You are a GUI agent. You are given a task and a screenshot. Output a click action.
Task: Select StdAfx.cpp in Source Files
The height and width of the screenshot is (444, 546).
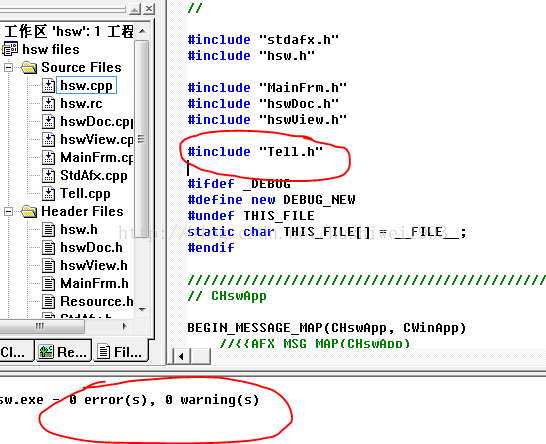(x=94, y=176)
